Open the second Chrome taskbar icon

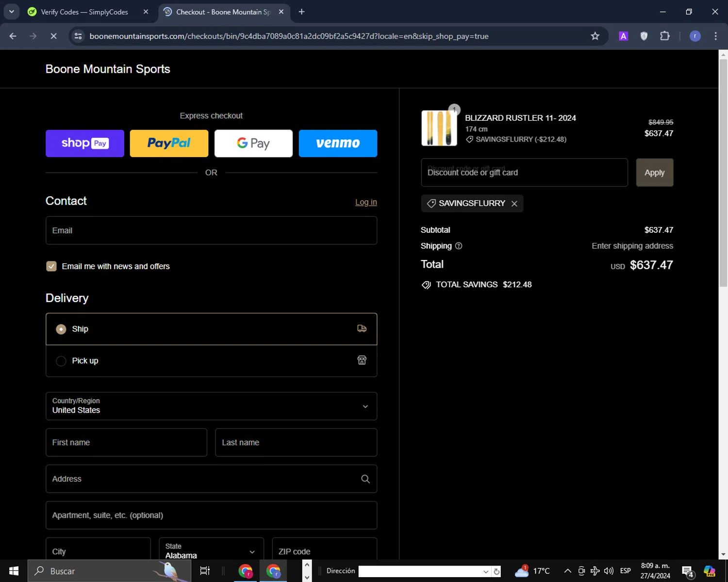[x=274, y=571]
